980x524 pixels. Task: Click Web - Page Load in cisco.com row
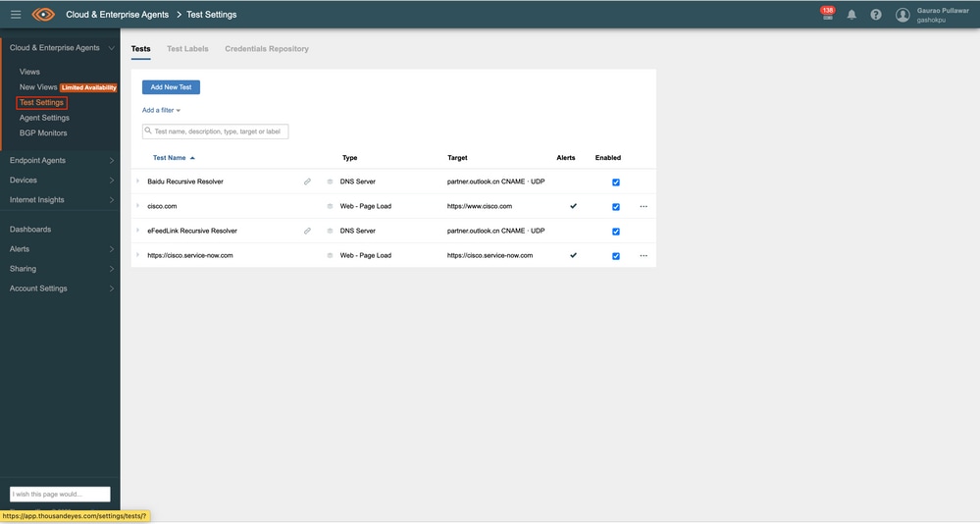[366, 206]
